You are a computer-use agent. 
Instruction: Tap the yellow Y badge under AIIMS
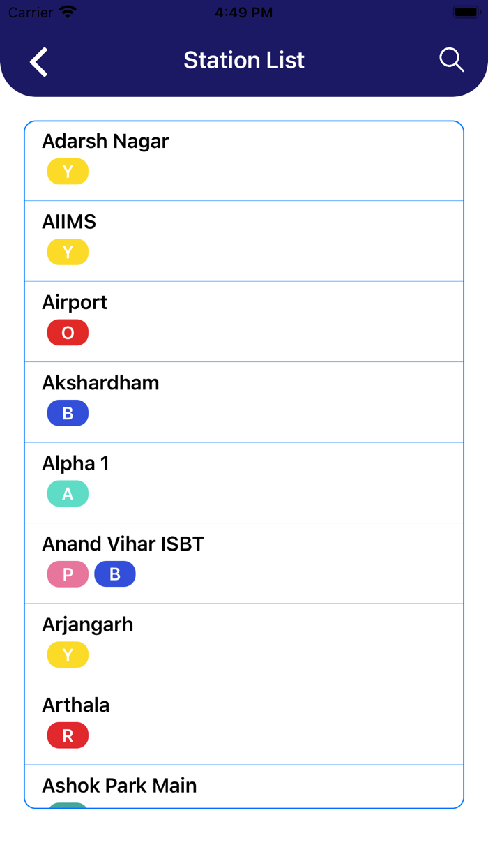click(x=68, y=252)
